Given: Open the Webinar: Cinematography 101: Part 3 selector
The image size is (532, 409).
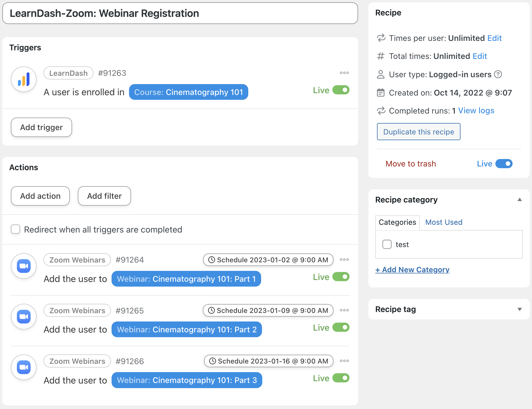Looking at the screenshot, I should tap(187, 380).
